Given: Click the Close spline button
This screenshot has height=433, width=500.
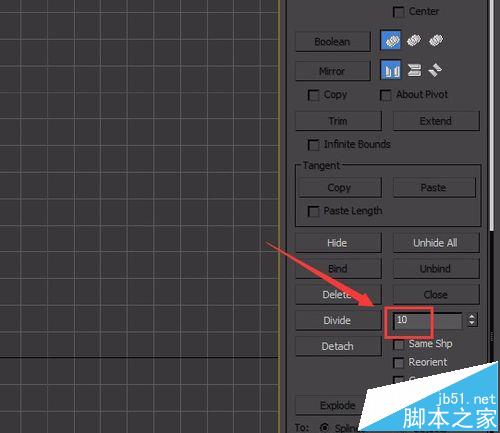Looking at the screenshot, I should pos(436,294).
